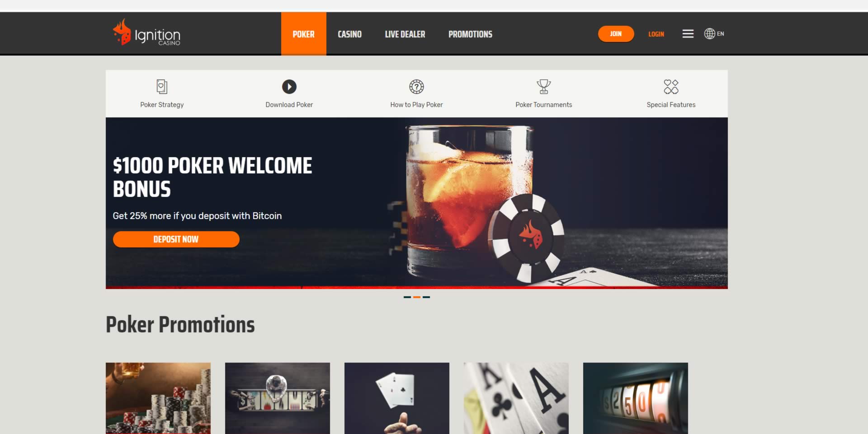Screen dimensions: 868x434
Task: Select the orange middle carousel indicator
Action: tap(417, 297)
